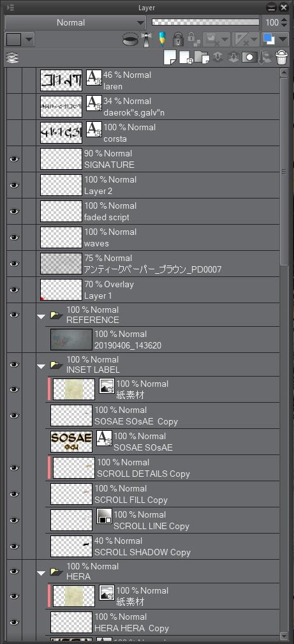Image resolution: width=294 pixels, height=644 pixels.
Task: Create a new raster layer
Action: [170, 57]
